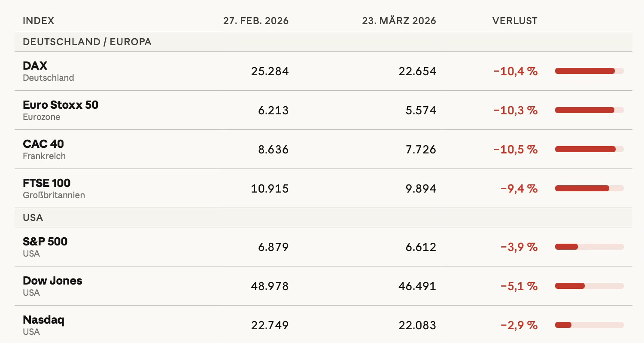This screenshot has width=644, height=343.
Task: Click the 23. MÄRZ 2026 column header
Action: coord(399,21)
